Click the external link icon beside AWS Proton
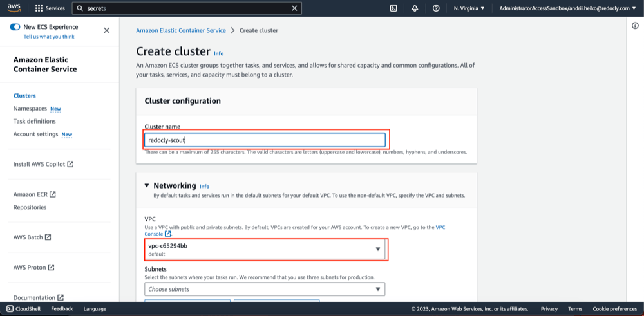The height and width of the screenshot is (316, 644). click(x=51, y=268)
